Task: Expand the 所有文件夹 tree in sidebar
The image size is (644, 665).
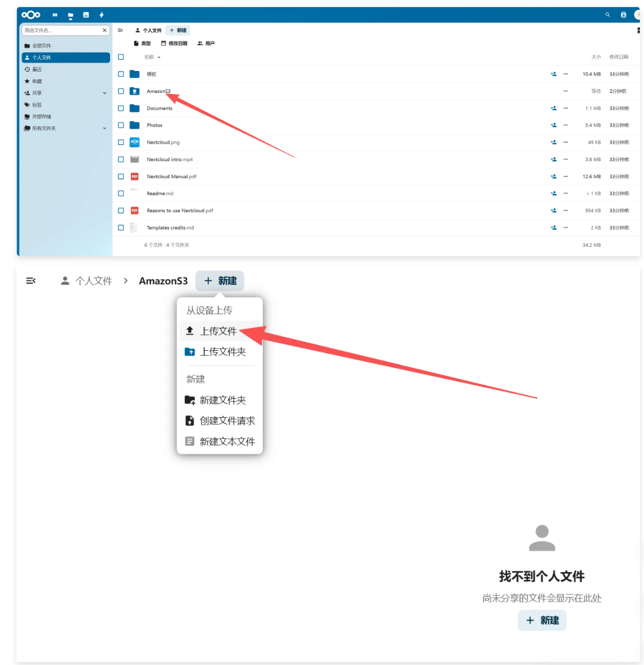Action: click(x=105, y=128)
